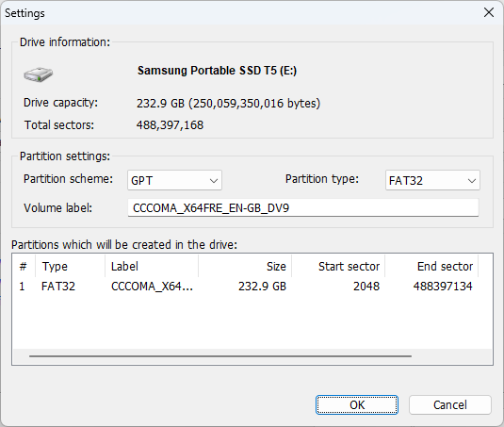
Task: Click the horizontal scrollbar in partitions list
Action: pyautogui.click(x=220, y=356)
